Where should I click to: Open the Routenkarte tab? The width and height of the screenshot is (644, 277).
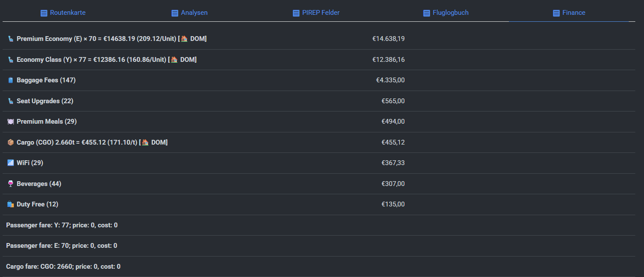pos(63,13)
